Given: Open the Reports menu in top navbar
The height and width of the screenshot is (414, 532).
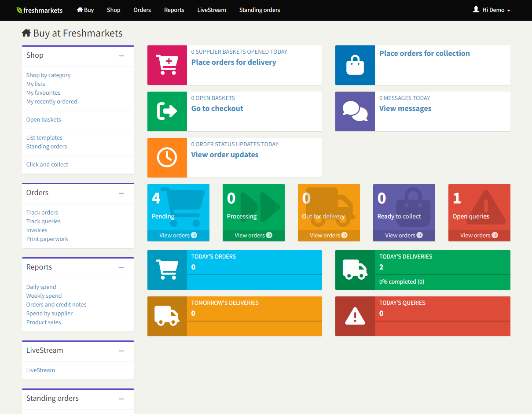Looking at the screenshot, I should pos(174,10).
